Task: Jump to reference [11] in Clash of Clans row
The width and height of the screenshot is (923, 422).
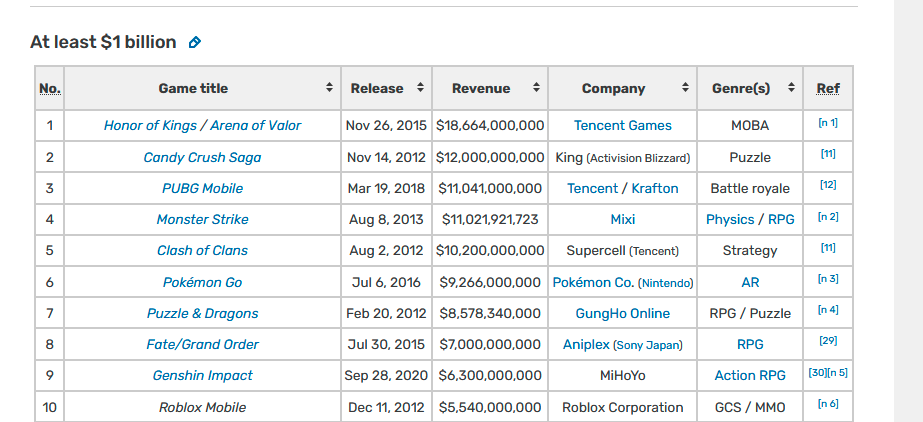Action: (828, 248)
